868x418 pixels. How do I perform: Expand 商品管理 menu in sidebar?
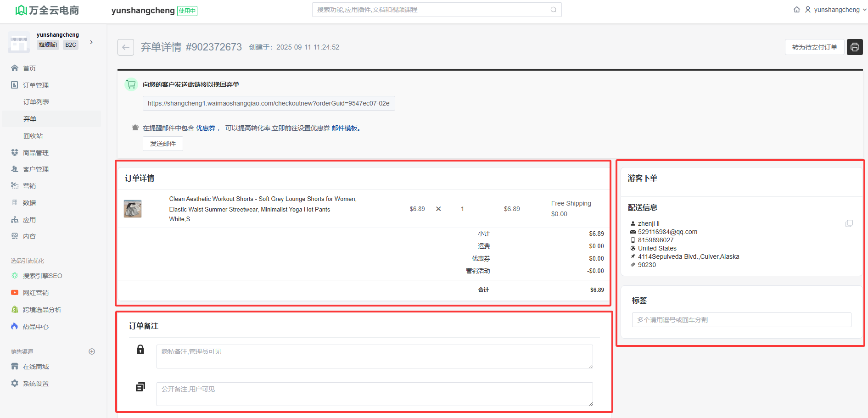[36, 153]
